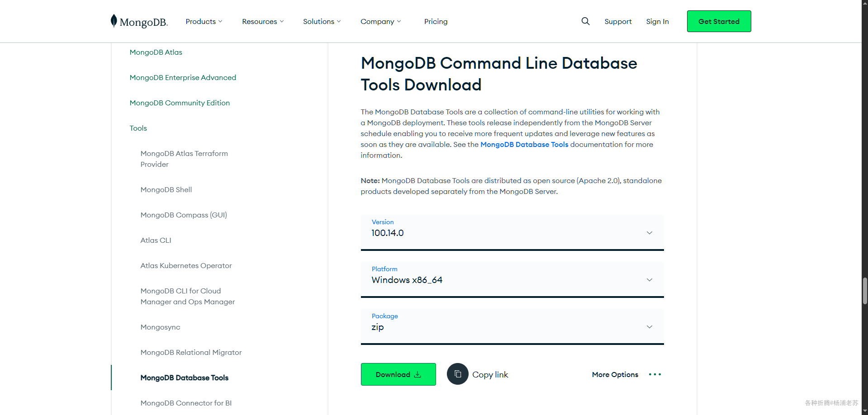Click the scrollbar down arrow
Viewport: 868px width, 415px height.
pos(865,411)
